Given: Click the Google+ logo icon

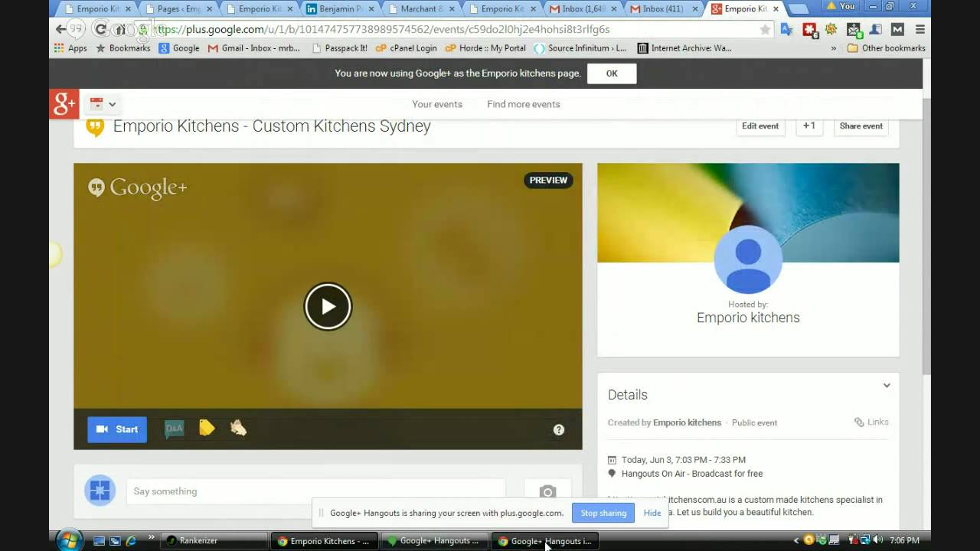Looking at the screenshot, I should click(64, 104).
